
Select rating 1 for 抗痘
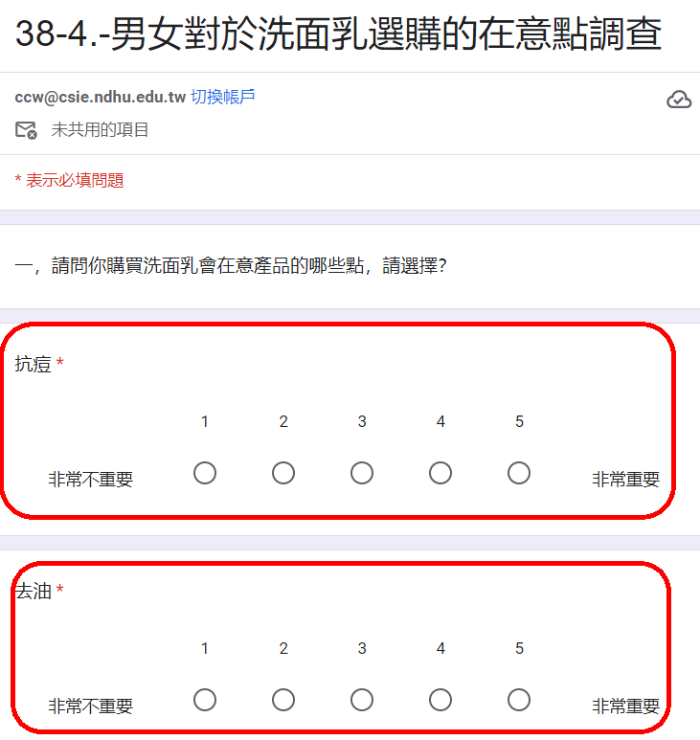click(205, 473)
